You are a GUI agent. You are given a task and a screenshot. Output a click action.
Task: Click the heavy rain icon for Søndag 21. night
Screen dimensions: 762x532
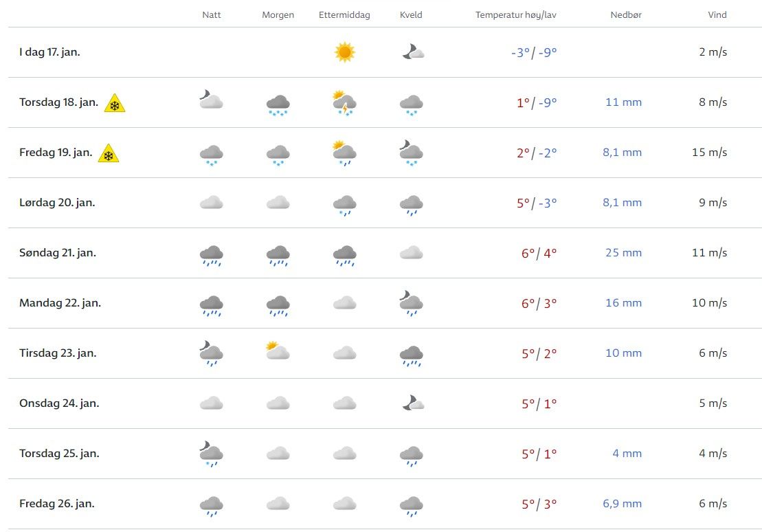click(211, 254)
